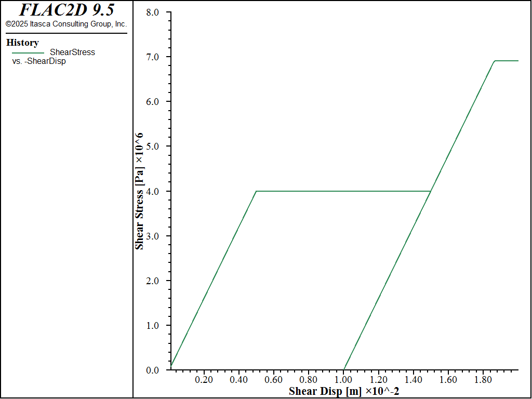Click the 0.0 y-axis origin label
This screenshot has height=399, width=532.
(x=152, y=370)
